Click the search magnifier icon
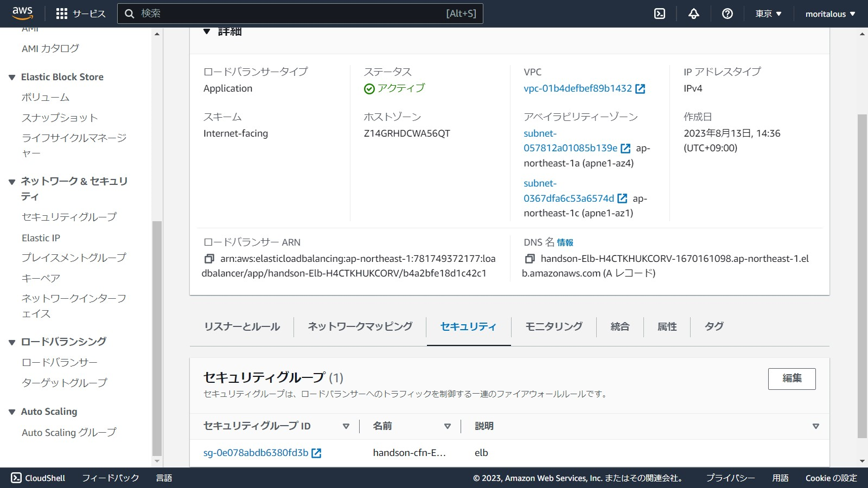This screenshot has height=488, width=868. click(x=129, y=14)
